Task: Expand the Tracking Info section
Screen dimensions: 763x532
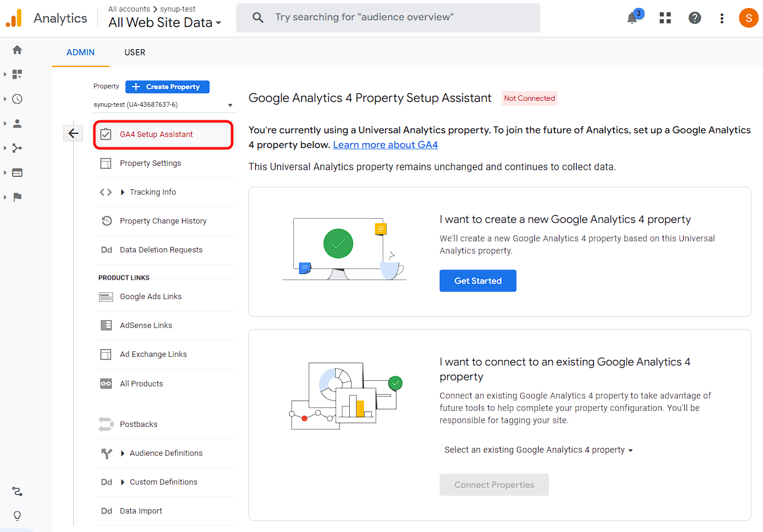Action: click(123, 192)
